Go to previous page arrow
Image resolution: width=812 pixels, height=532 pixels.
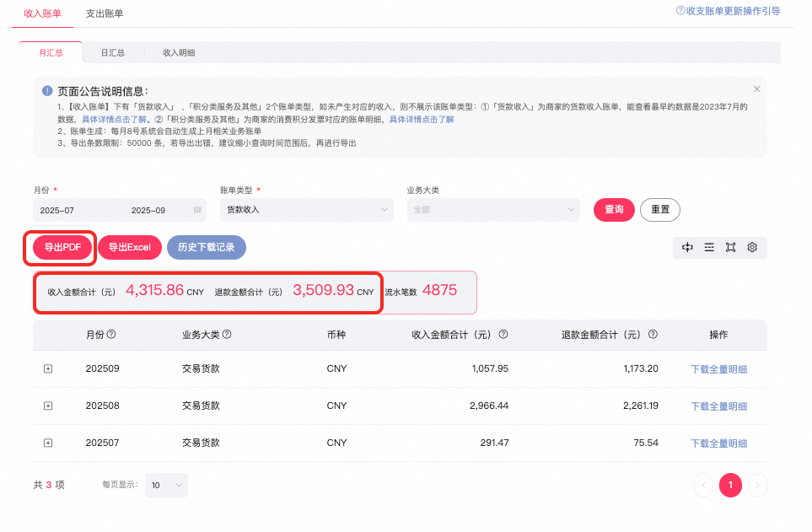(x=704, y=486)
